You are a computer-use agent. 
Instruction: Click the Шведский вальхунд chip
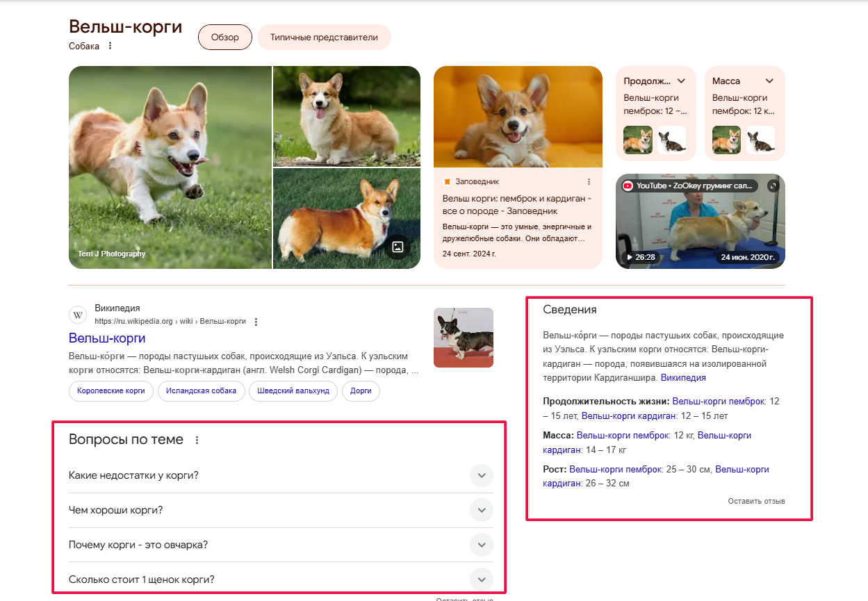coord(293,391)
